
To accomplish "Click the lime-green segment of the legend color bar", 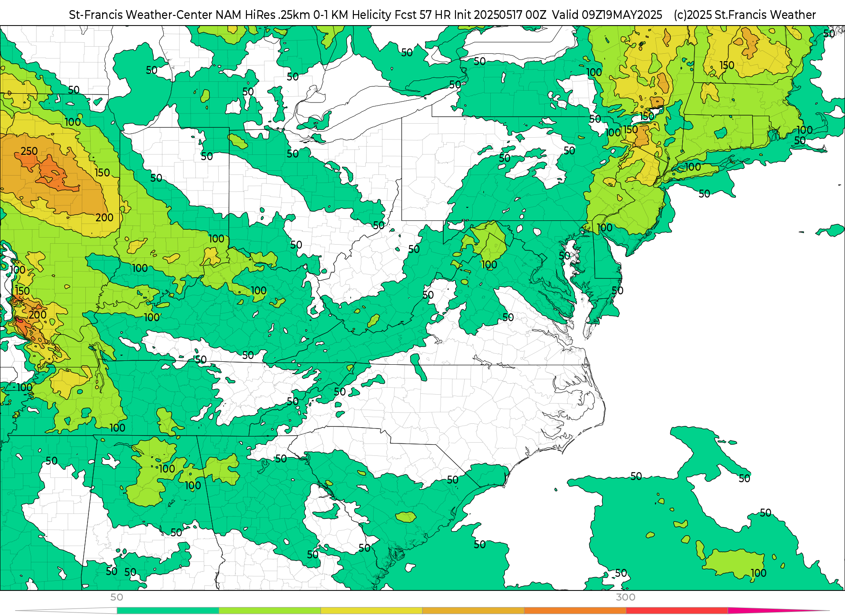I will coord(270,611).
